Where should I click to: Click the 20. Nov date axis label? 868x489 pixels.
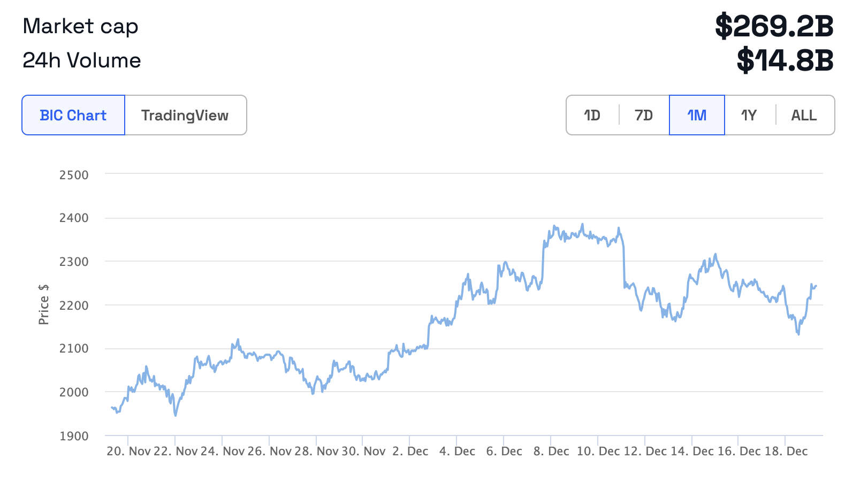(128, 451)
